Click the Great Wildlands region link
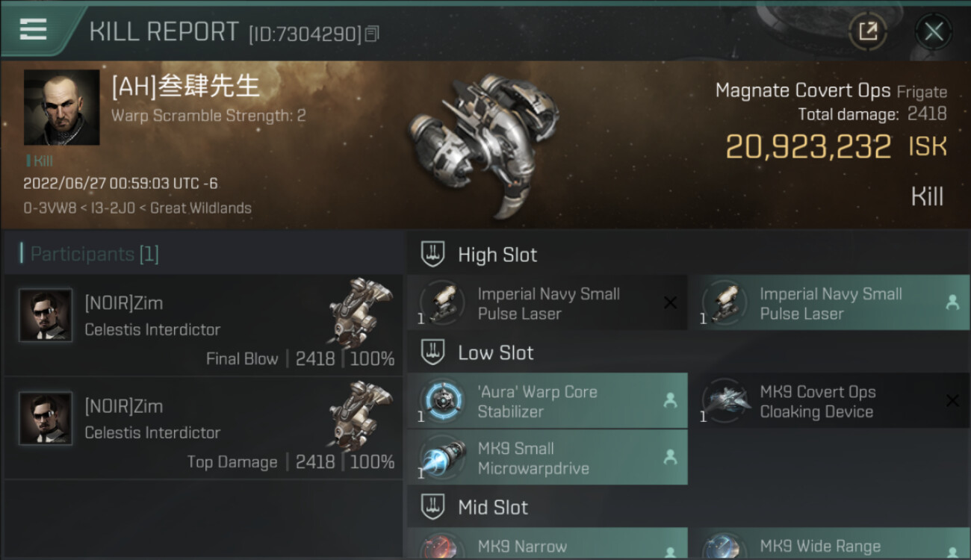Image resolution: width=971 pixels, height=560 pixels. click(x=201, y=208)
